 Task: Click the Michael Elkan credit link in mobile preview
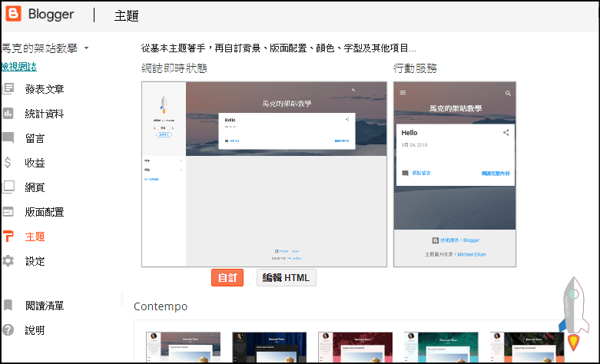coord(472,254)
